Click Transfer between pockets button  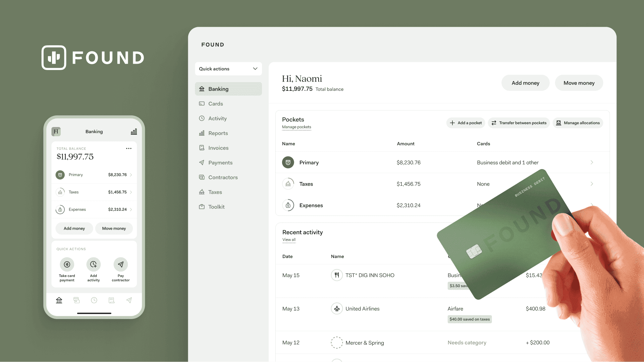(519, 123)
